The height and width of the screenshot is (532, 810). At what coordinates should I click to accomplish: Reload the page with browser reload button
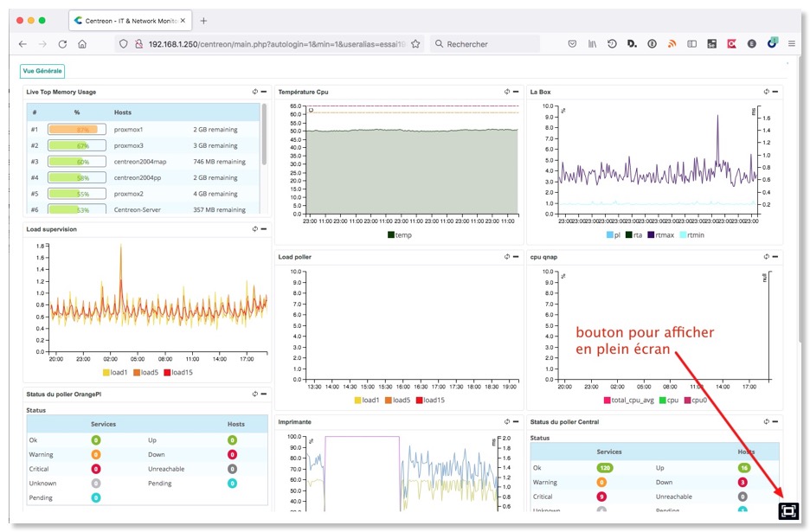coord(62,44)
